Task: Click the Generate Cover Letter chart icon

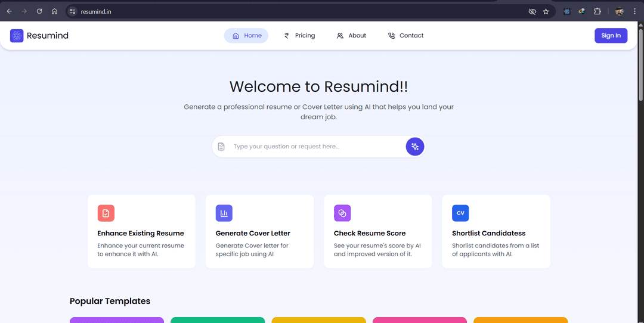Action: tap(224, 213)
